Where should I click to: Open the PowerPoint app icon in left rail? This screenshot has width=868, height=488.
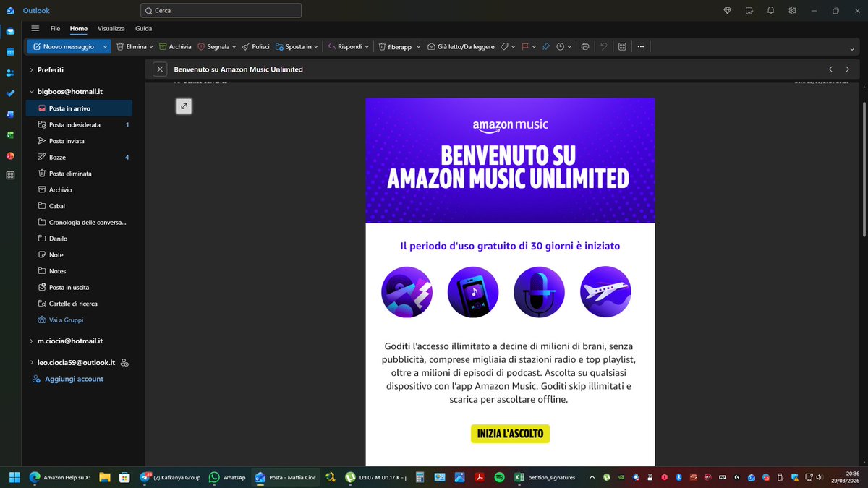coord(10,155)
